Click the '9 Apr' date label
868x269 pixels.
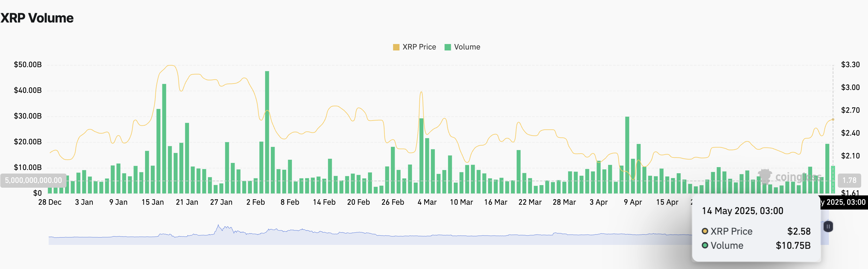633,202
